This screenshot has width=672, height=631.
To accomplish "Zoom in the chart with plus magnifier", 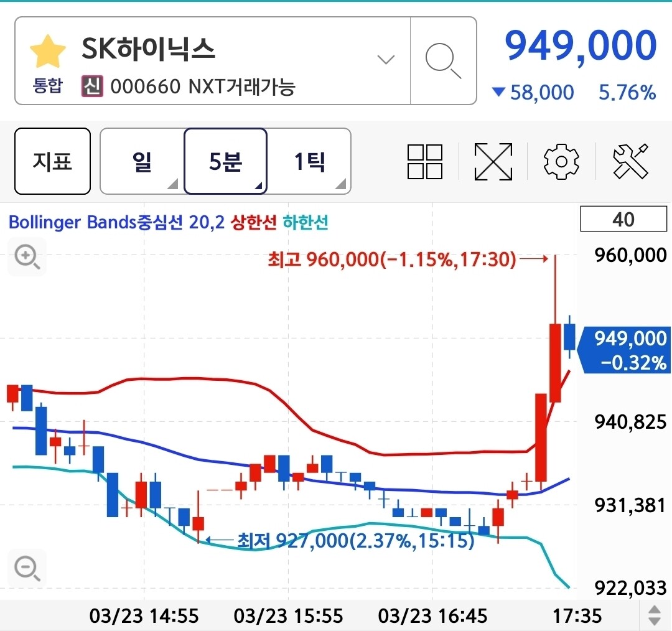I will [27, 257].
